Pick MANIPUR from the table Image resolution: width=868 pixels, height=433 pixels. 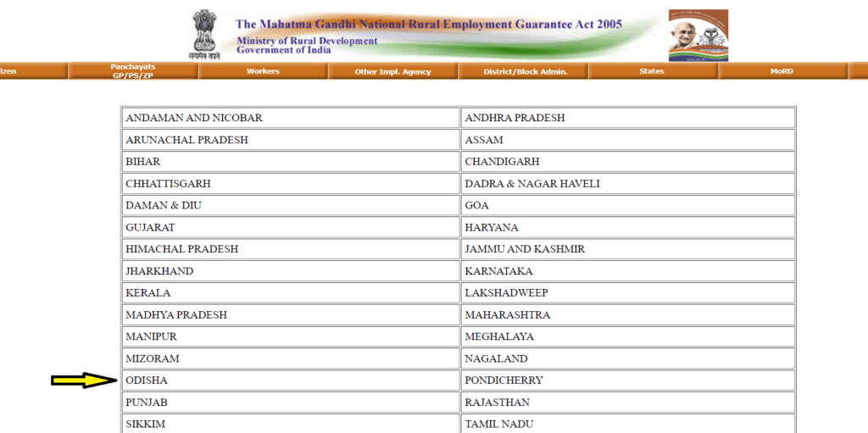[x=151, y=336]
